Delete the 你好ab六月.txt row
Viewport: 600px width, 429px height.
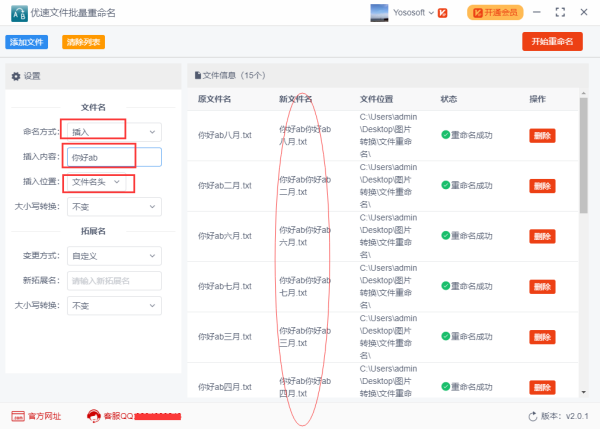point(541,236)
